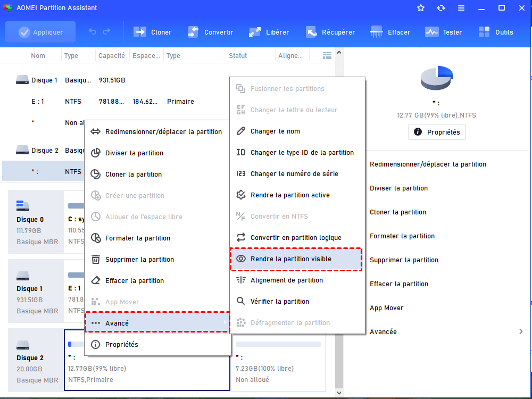This screenshot has height=399, width=532.
Task: Click the refresh icon in title bar
Action: (440, 8)
